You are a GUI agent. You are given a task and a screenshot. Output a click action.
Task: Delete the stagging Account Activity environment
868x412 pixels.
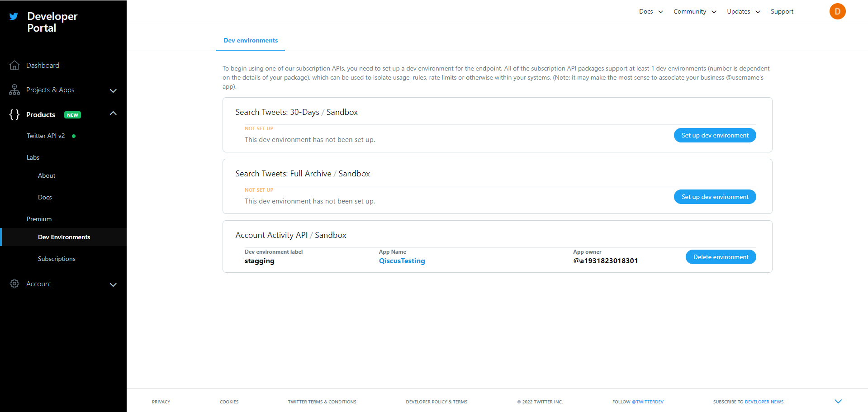pyautogui.click(x=721, y=257)
